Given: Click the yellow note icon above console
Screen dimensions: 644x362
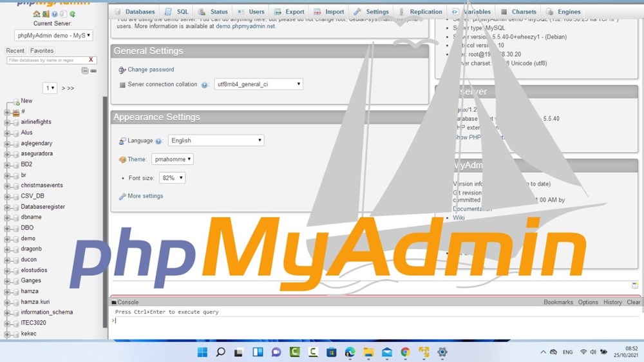Looking at the screenshot, I should point(635,285).
